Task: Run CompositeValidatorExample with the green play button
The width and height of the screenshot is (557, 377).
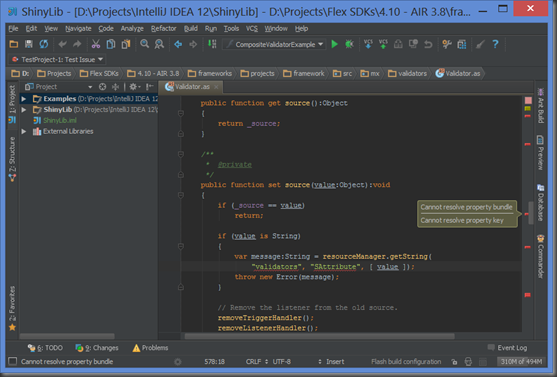Action: click(x=334, y=44)
